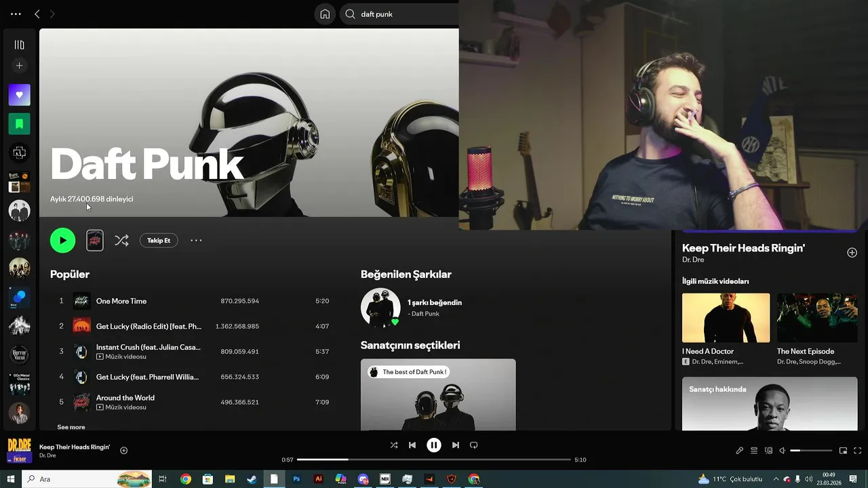Select Get Lucky (feat. Pharrell Williams) track row
This screenshot has height=488, width=868.
pyautogui.click(x=194, y=377)
